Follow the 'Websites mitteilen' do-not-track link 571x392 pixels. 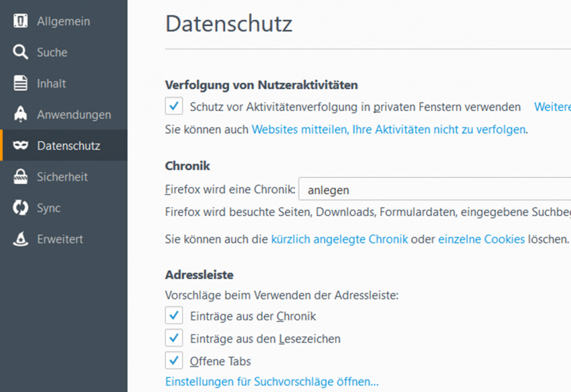(x=389, y=130)
